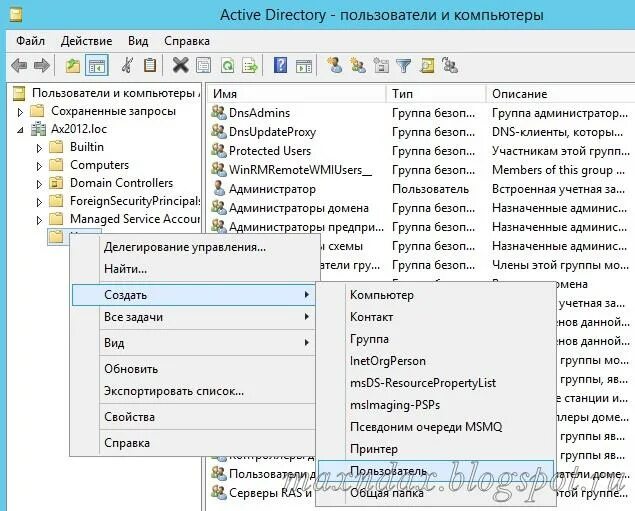Click the Администратор user icon
This screenshot has width=635, height=511.
[x=219, y=189]
